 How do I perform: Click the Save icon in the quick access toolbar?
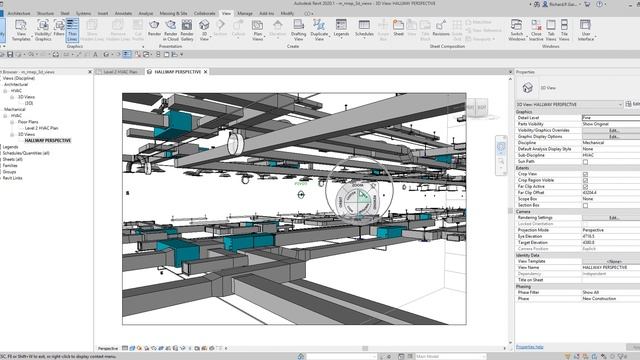coord(11,54)
